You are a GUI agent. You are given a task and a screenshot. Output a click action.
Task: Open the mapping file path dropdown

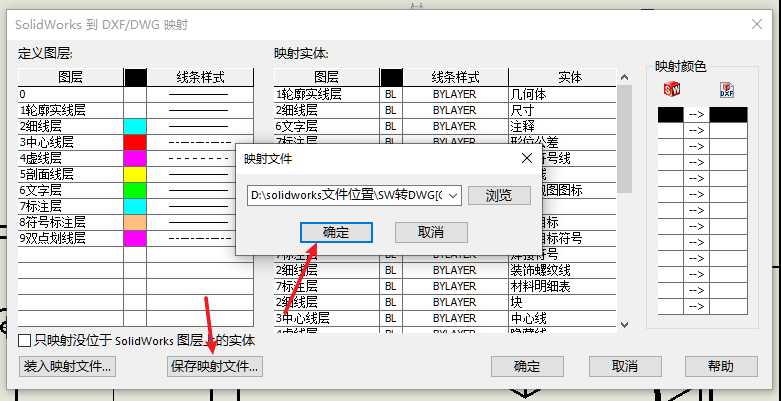(x=453, y=196)
